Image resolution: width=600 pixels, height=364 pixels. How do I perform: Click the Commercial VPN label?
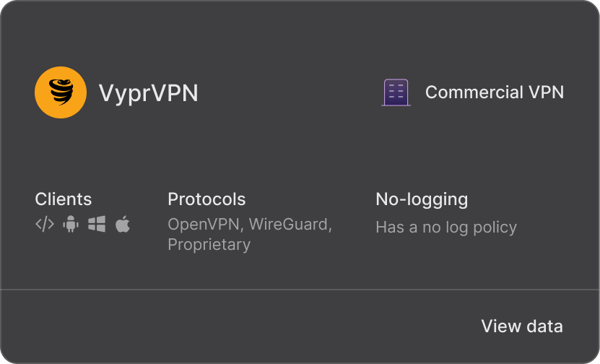[495, 92]
